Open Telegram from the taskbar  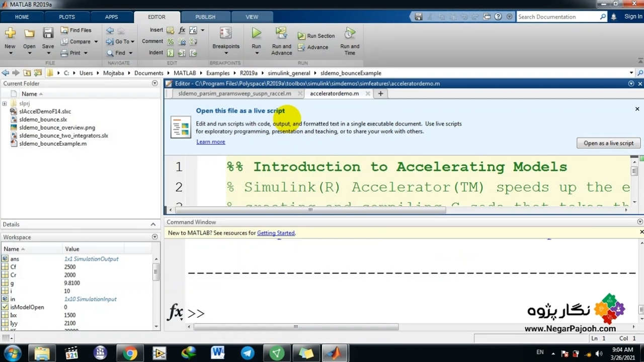click(x=248, y=353)
